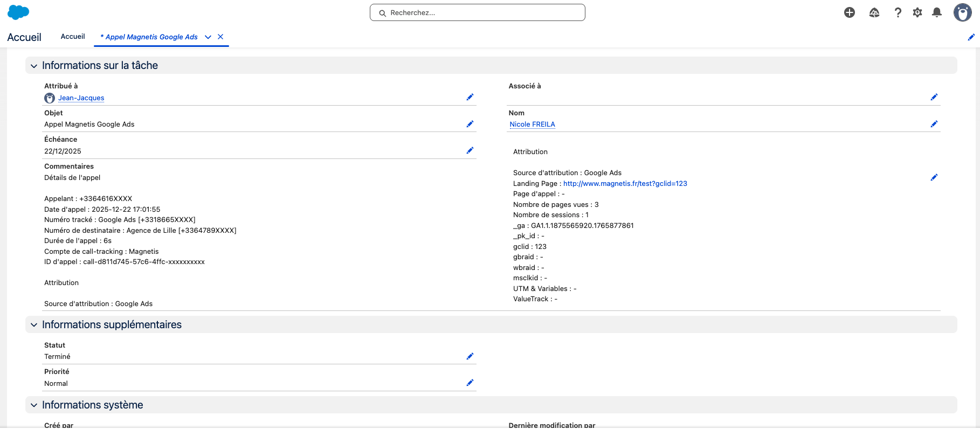Click the Salesforce cloud logo
Image resolution: width=980 pixels, height=429 pixels.
coord(18,12)
